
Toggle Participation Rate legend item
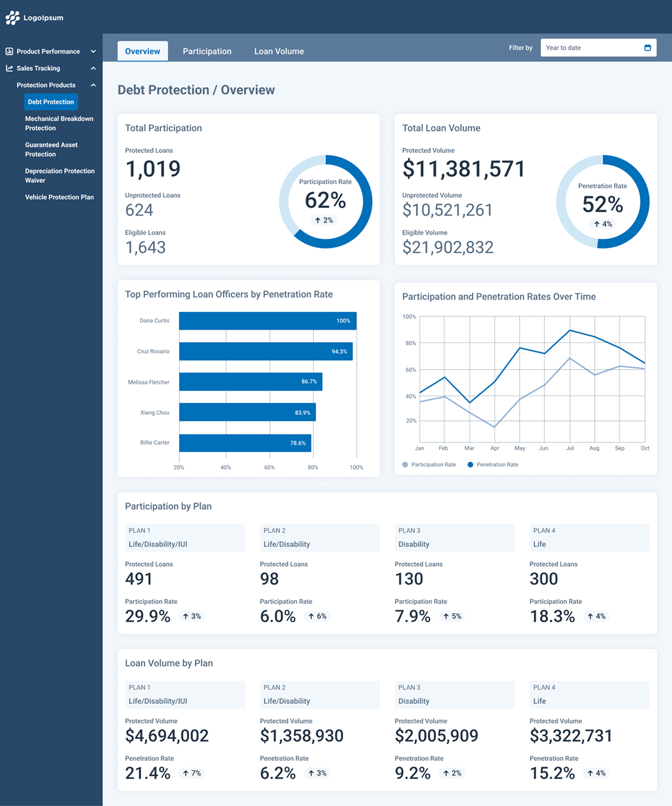[x=429, y=465]
